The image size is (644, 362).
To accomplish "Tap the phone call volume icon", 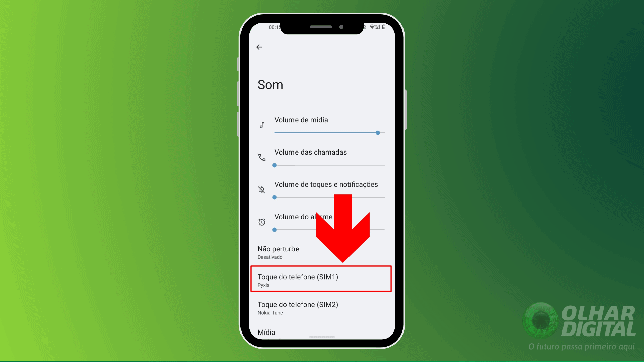I will coord(261,157).
